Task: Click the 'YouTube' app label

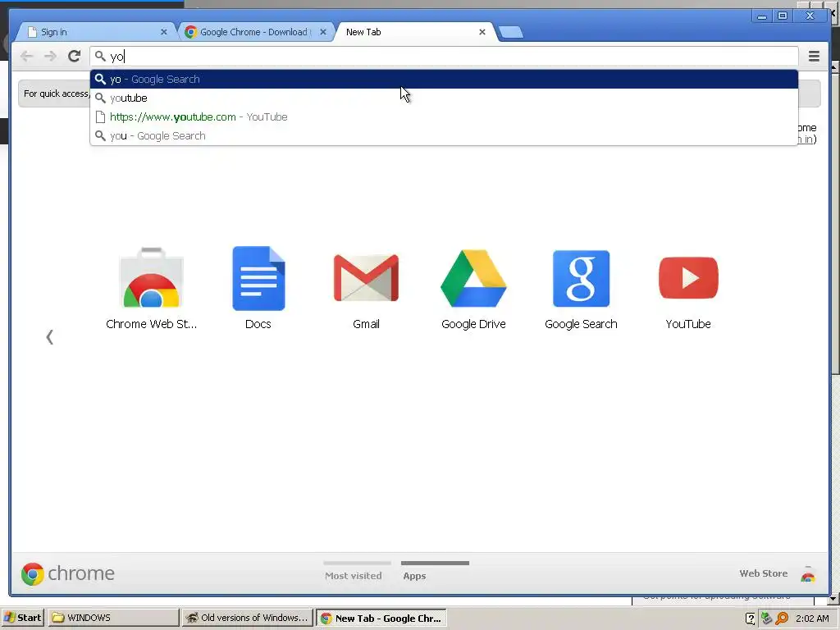Action: point(688,324)
